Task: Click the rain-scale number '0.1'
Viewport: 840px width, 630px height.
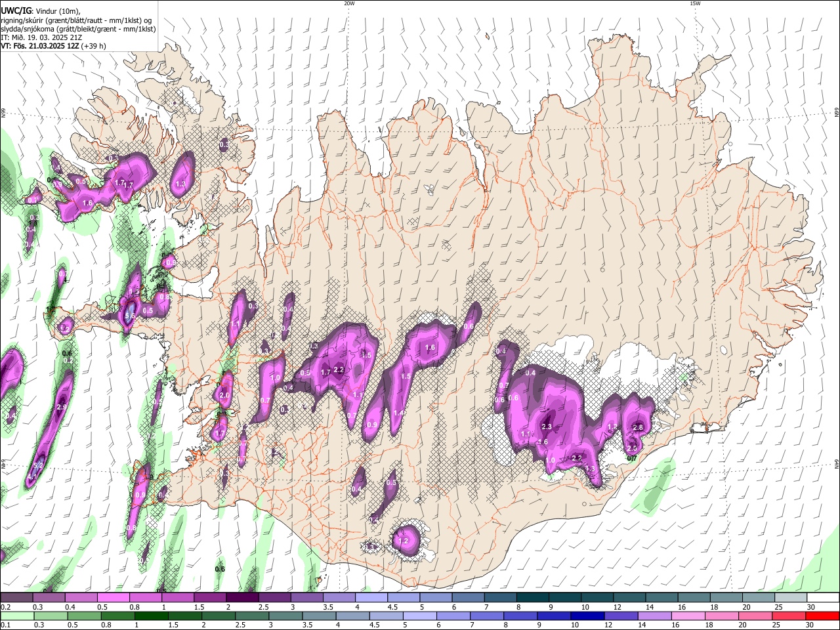Action: 5,625
